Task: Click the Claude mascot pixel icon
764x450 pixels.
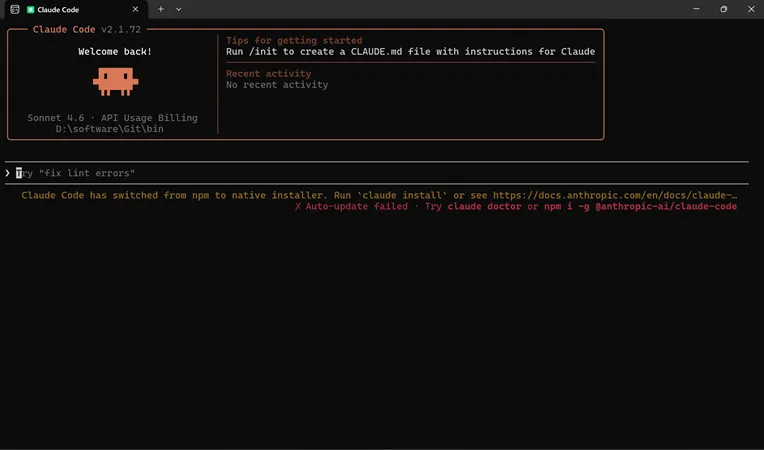Action: click(115, 81)
